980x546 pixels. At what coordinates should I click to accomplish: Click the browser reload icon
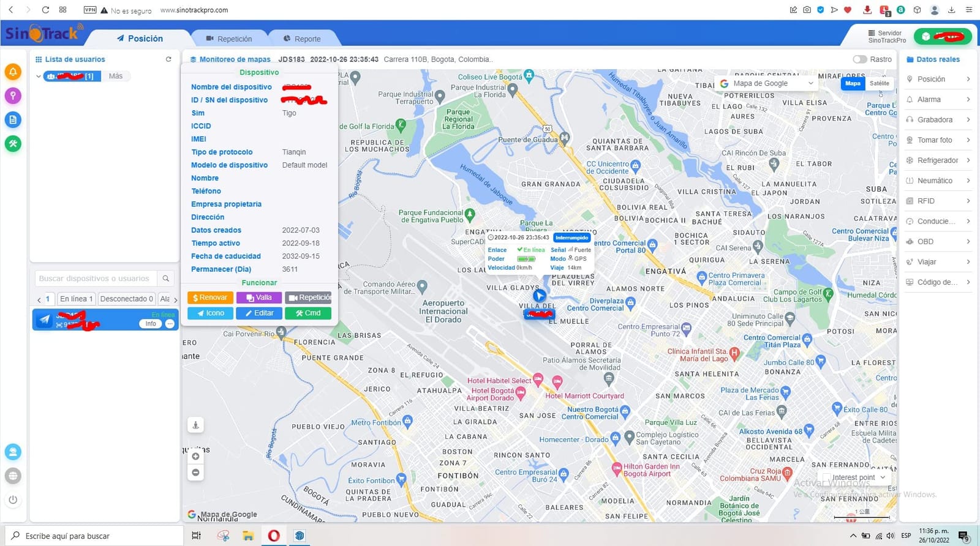click(45, 10)
